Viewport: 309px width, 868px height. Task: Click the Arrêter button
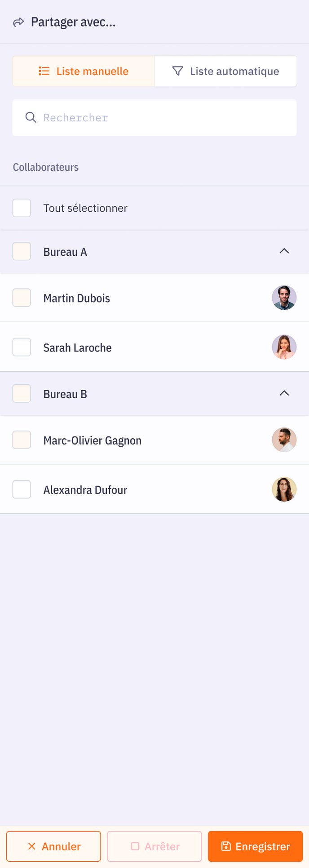tap(154, 846)
